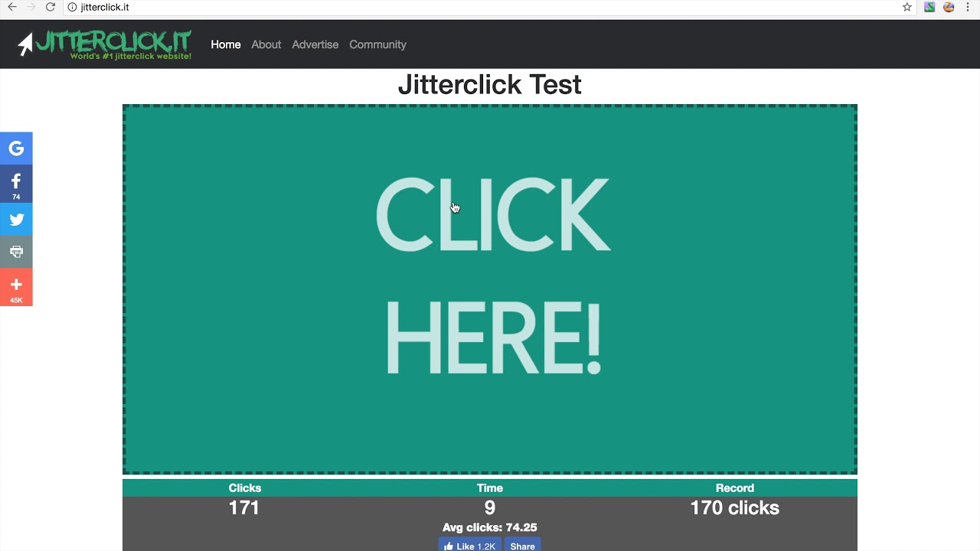
Task: Click the browser back arrow
Action: click(11, 7)
